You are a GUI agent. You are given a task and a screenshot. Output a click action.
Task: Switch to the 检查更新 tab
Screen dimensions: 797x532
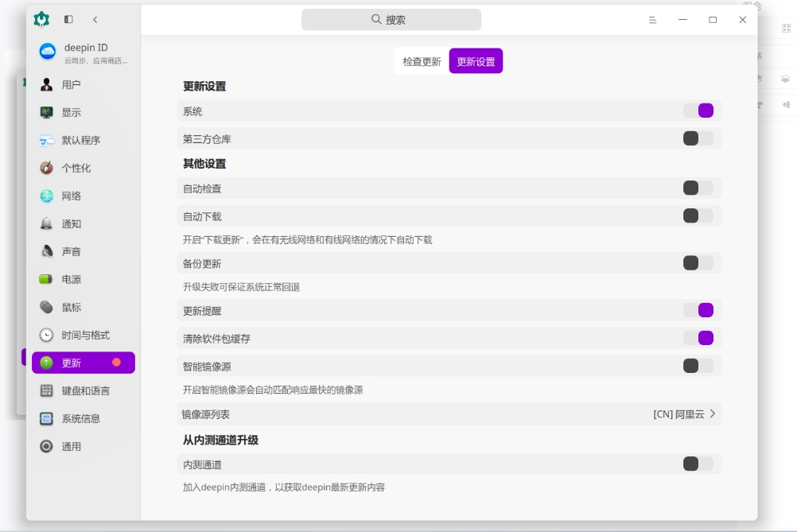point(422,61)
